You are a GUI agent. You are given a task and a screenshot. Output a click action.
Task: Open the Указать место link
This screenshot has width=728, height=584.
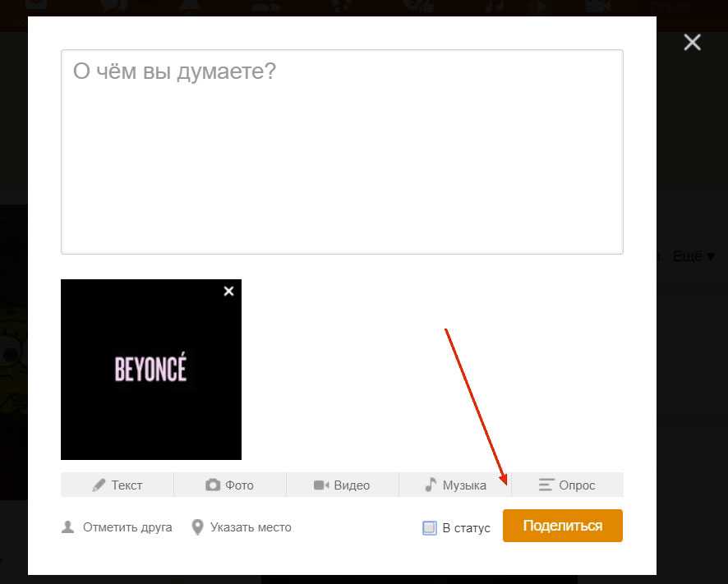pos(251,527)
